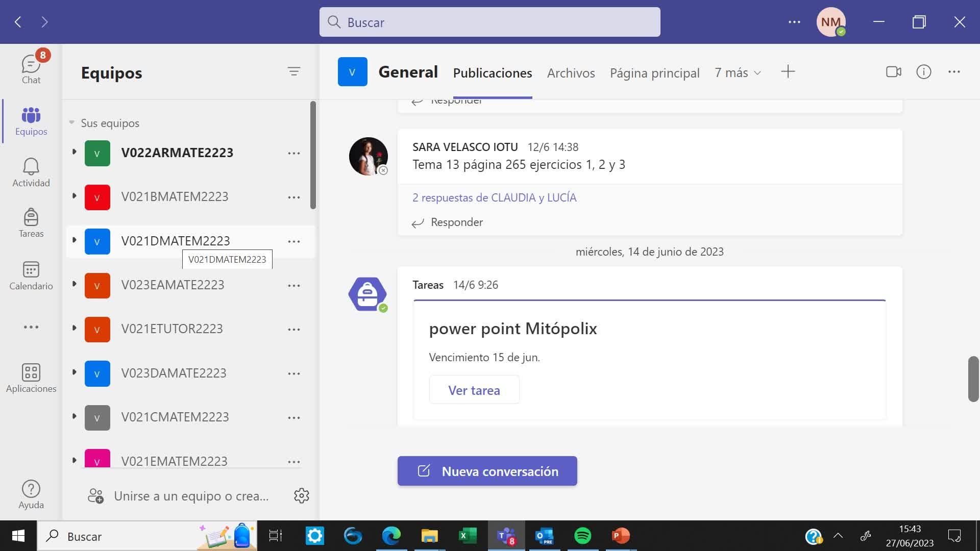Screen dimensions: 980x551
Task: Start a video meeting with camera icon
Action: coord(893,72)
